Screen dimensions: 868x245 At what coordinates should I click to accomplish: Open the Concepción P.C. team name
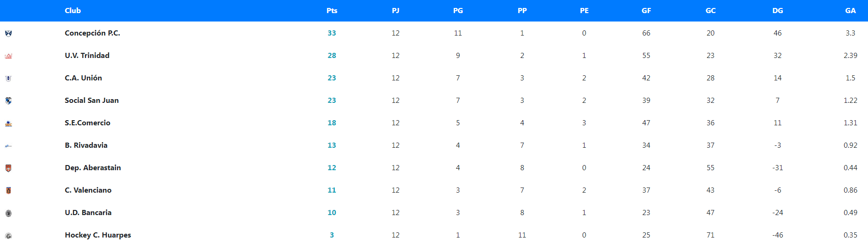(x=93, y=33)
